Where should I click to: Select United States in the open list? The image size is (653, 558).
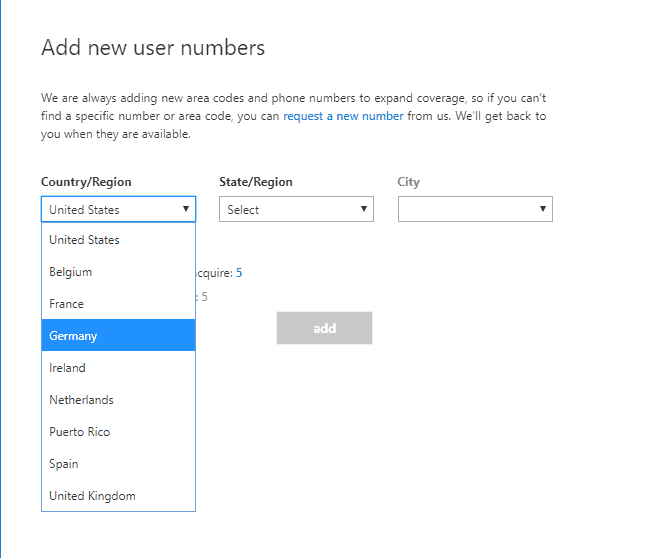(118, 240)
